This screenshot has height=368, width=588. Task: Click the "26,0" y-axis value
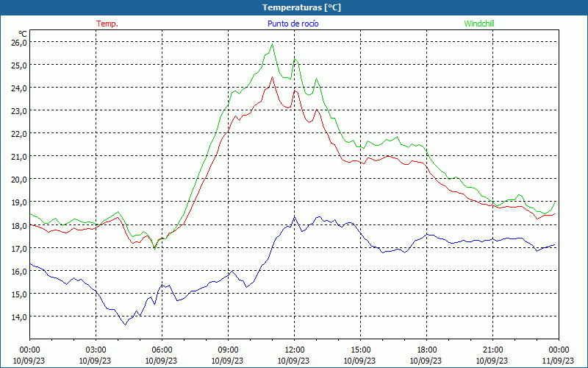tap(19, 43)
